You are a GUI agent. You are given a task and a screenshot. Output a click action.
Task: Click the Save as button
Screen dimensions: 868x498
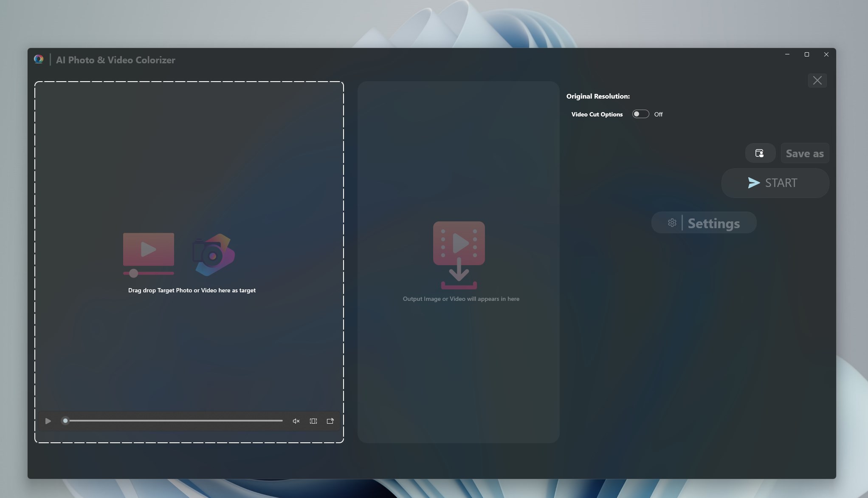(804, 153)
